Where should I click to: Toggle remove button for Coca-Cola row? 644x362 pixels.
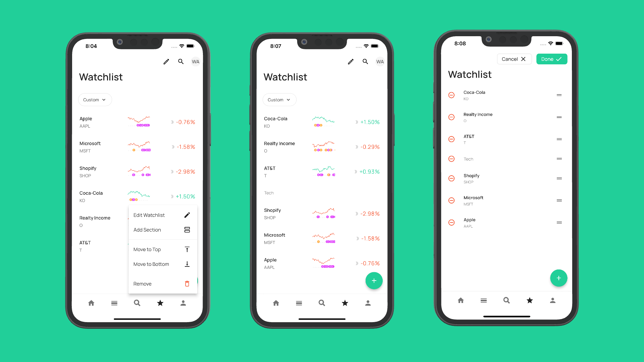click(451, 95)
